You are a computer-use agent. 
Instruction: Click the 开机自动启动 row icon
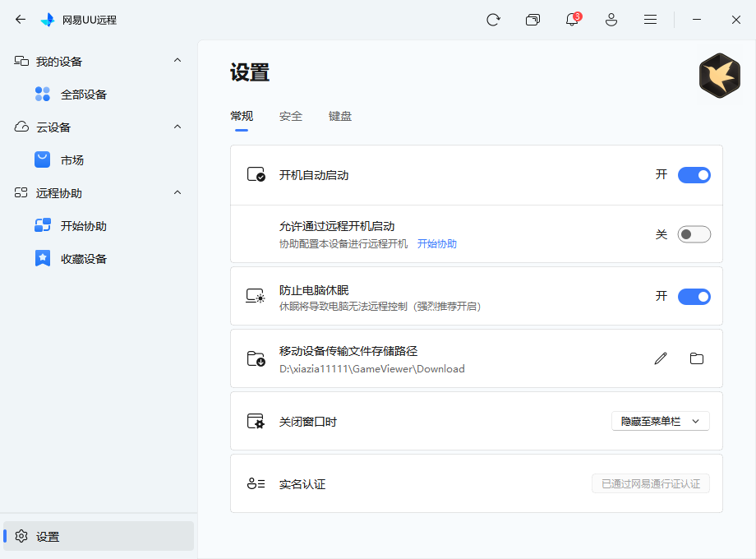(256, 174)
